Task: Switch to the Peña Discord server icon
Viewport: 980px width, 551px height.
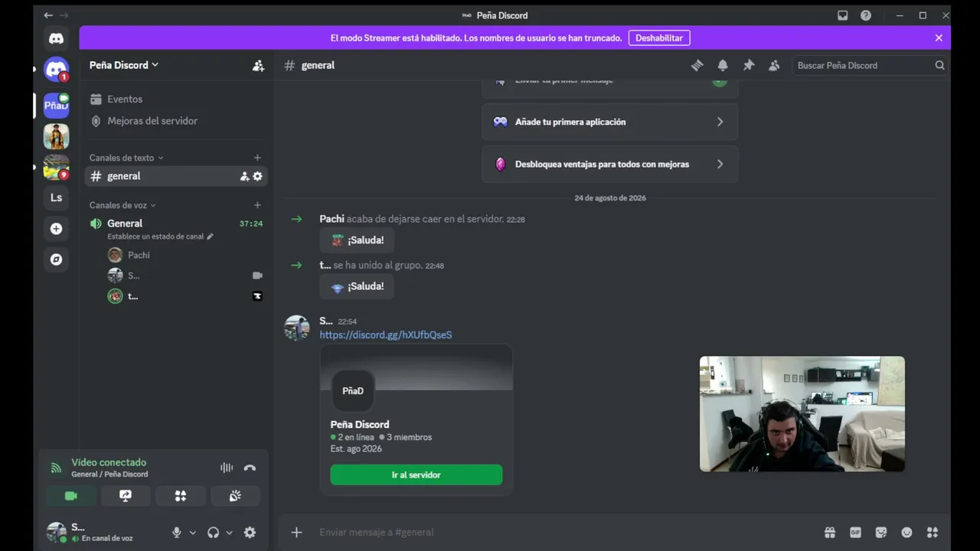Action: [56, 106]
